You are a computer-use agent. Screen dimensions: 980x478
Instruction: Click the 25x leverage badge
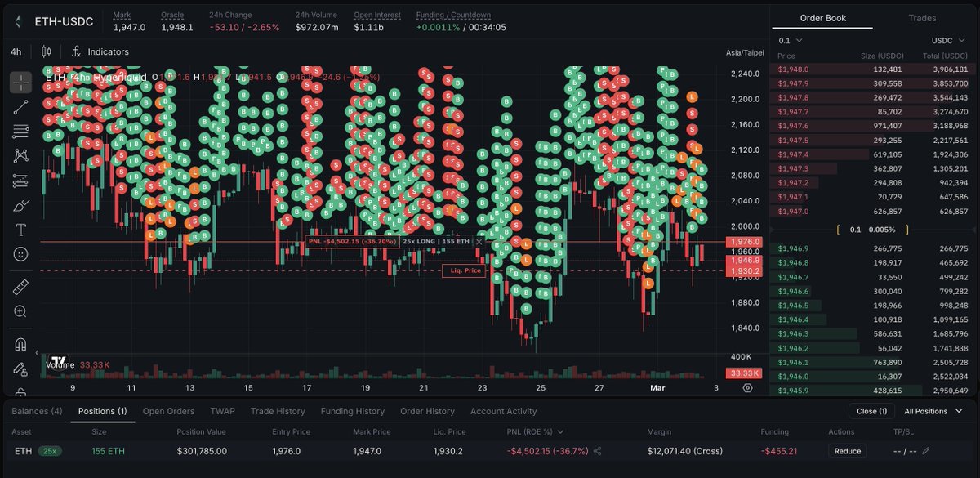51,450
